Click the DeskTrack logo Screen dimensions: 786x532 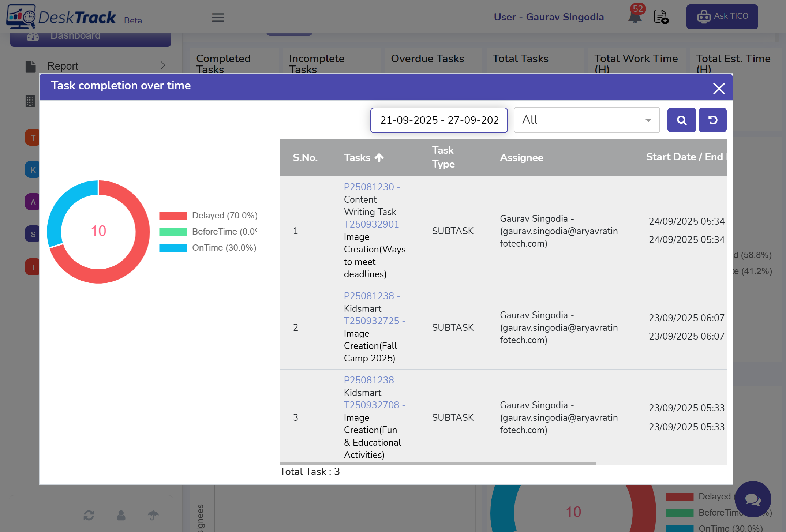(x=61, y=17)
